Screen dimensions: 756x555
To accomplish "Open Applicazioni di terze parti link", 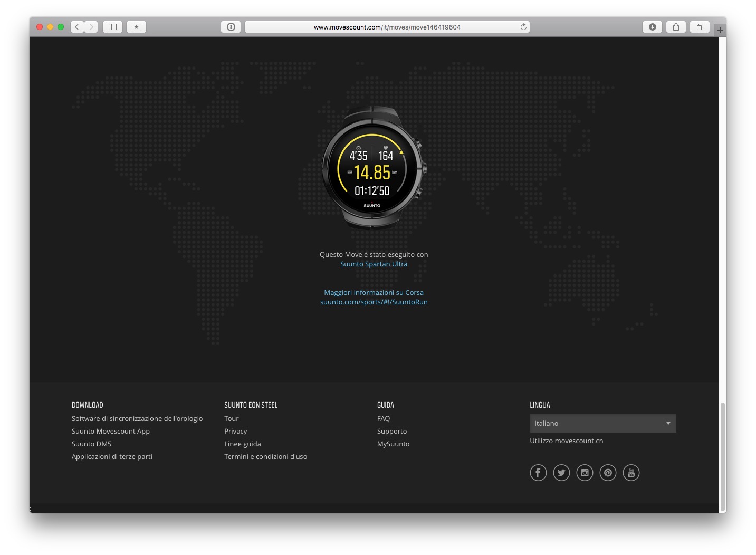I will [112, 456].
